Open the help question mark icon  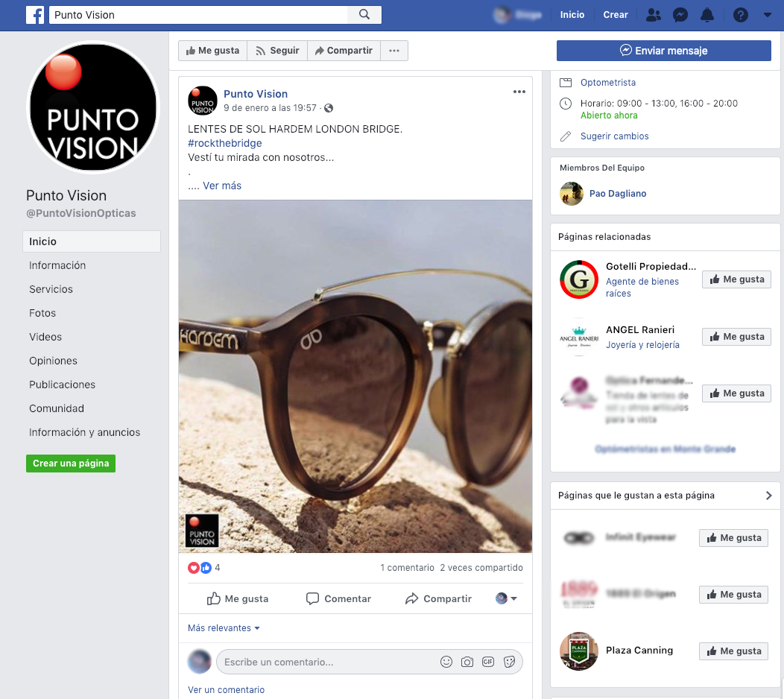[x=741, y=15]
